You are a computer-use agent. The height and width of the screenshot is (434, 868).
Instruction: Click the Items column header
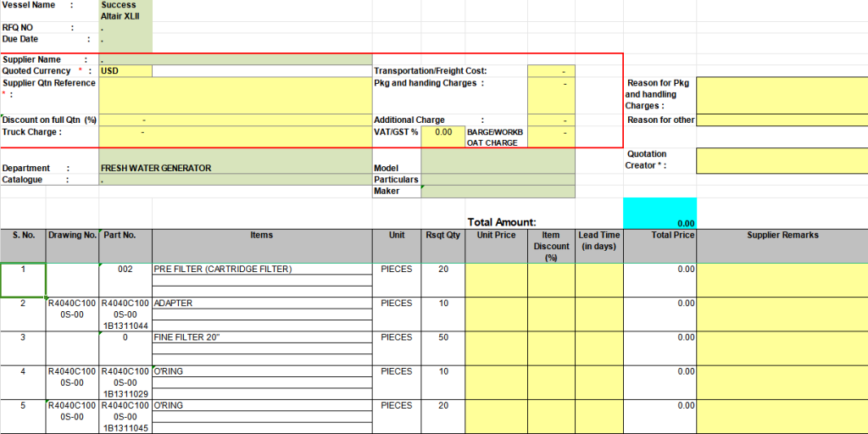click(x=262, y=236)
